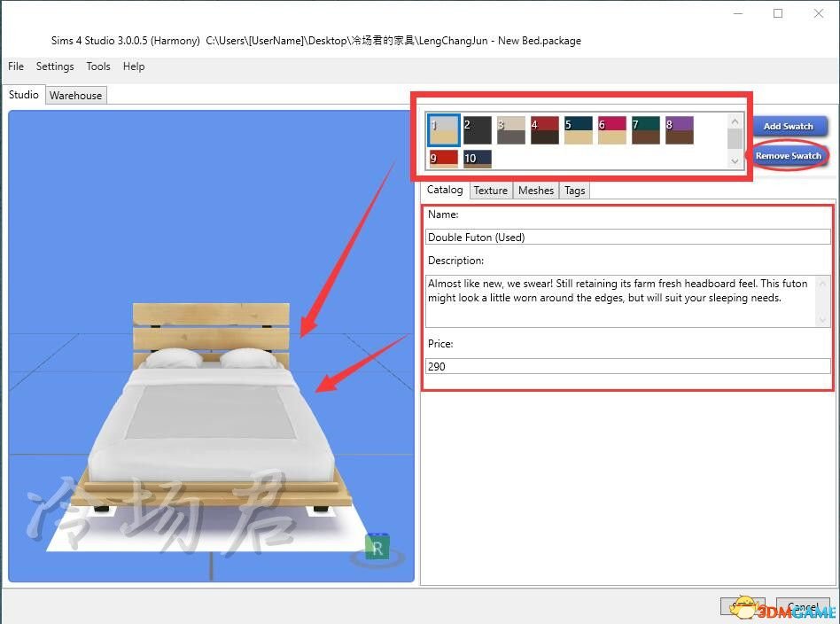Minimize the Sims 4 Studio window

click(x=738, y=13)
